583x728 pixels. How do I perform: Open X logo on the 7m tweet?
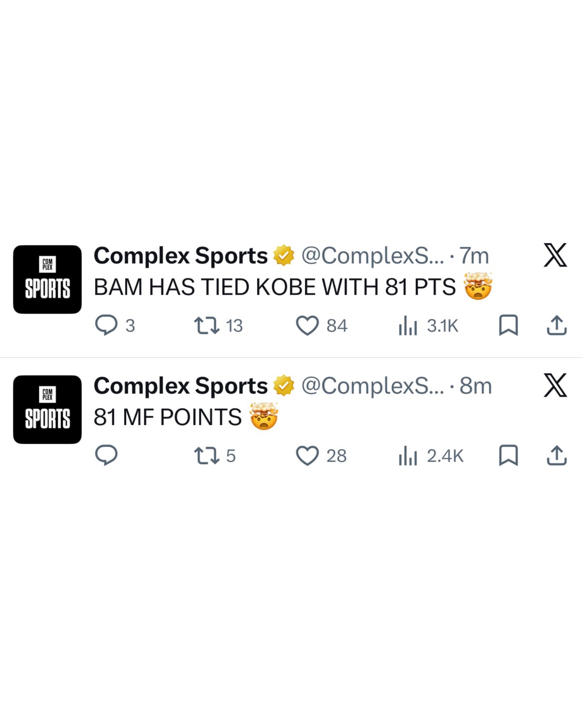555,255
